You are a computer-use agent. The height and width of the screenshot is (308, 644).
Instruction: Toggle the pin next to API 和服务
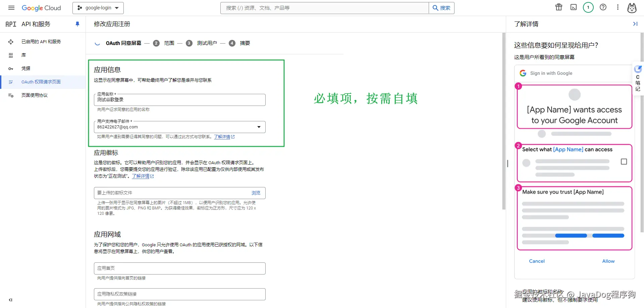click(77, 24)
